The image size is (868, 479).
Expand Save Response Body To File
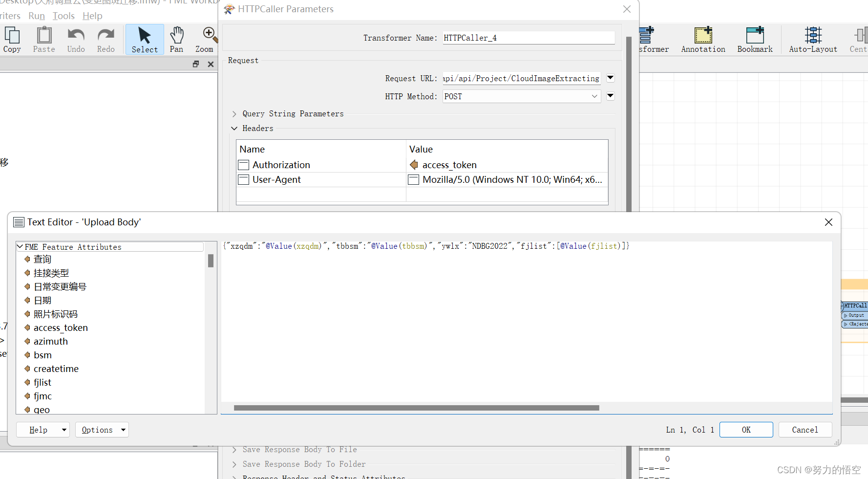(234, 450)
